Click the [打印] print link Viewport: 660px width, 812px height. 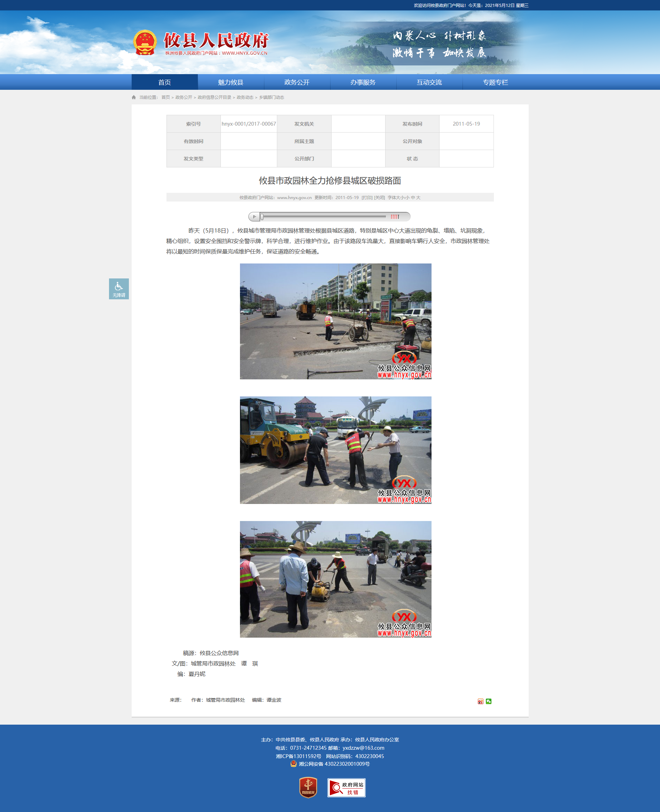pos(367,198)
